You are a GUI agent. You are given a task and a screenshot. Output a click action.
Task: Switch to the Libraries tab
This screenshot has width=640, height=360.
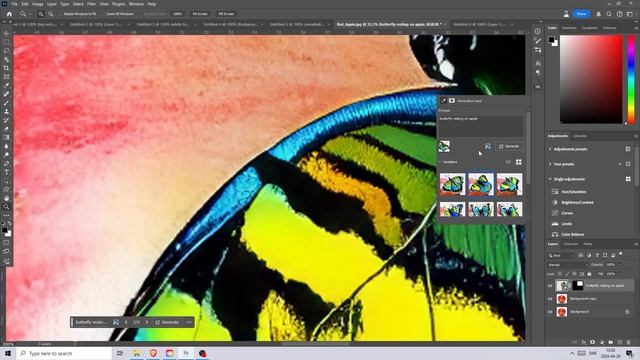coord(580,136)
